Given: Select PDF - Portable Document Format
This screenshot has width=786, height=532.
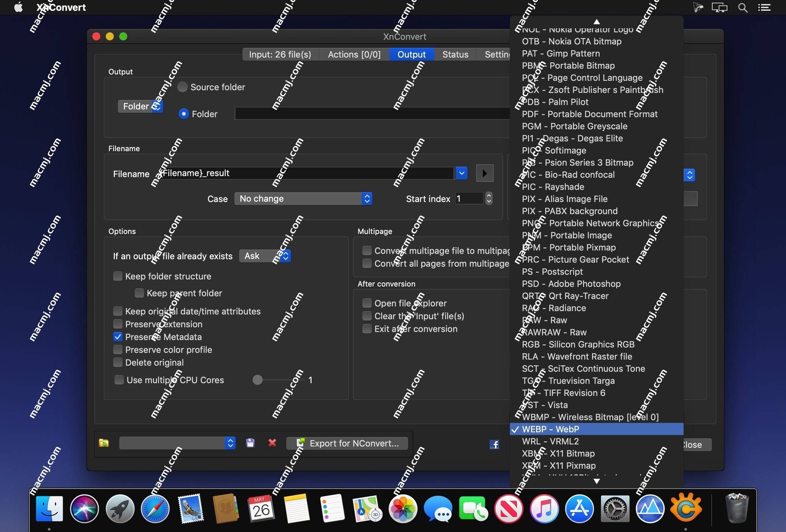Looking at the screenshot, I should 590,114.
